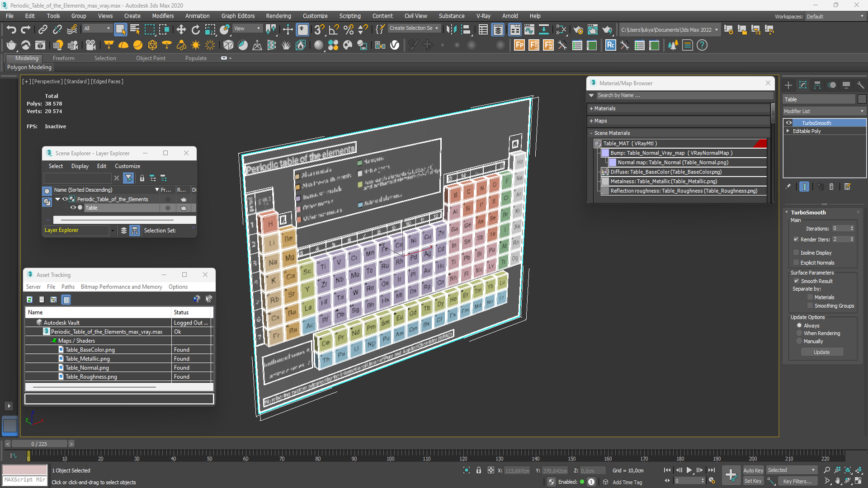Viewport: 868px width, 488px height.
Task: Click the Play Animation button
Action: 689,470
